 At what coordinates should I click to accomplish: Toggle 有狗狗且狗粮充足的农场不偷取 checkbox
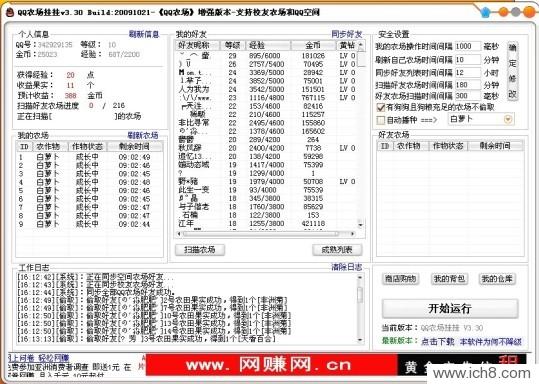(381, 108)
